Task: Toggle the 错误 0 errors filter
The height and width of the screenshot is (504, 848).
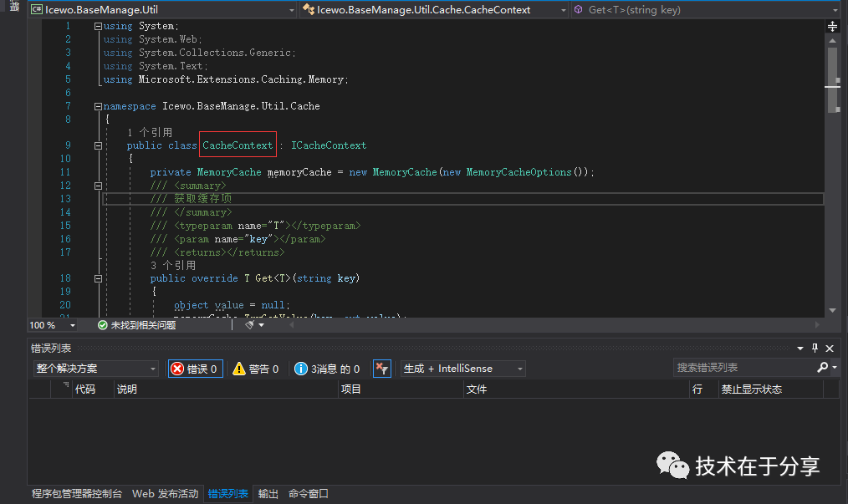Action: [195, 369]
